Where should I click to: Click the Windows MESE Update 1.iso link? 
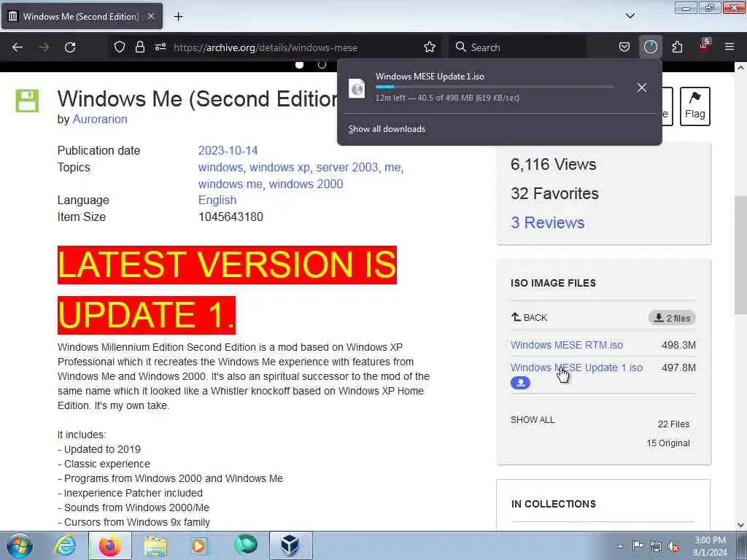(x=576, y=367)
